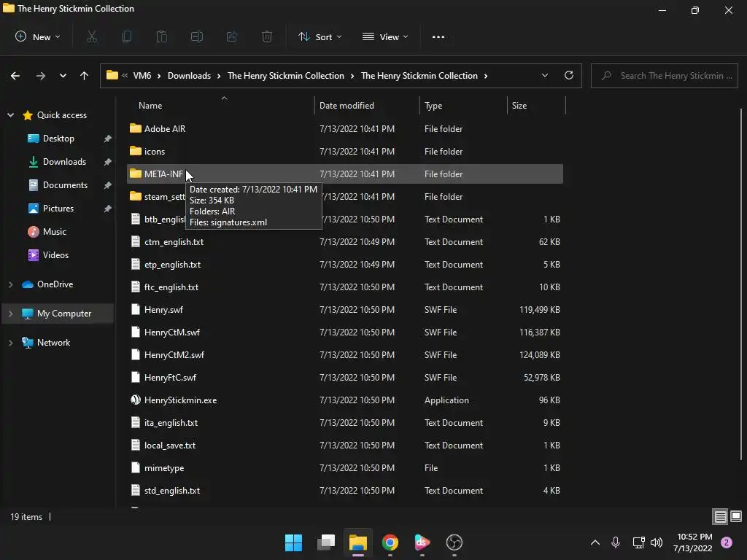Image resolution: width=747 pixels, height=560 pixels.
Task: Select the HenryStickmin.exe application icon
Action: click(136, 400)
